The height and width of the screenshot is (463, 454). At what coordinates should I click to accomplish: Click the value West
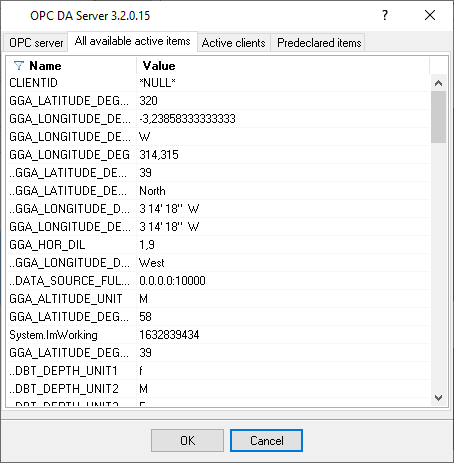[152, 263]
